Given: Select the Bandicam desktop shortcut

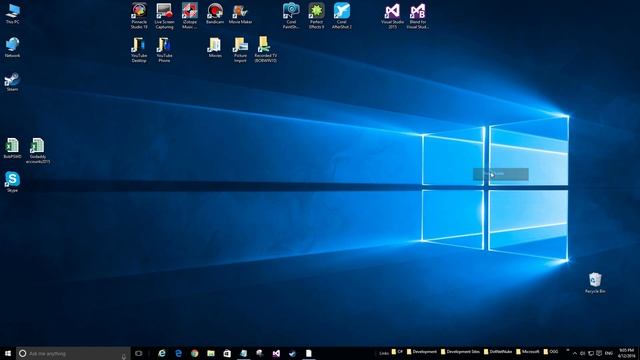Looking at the screenshot, I should click(215, 13).
